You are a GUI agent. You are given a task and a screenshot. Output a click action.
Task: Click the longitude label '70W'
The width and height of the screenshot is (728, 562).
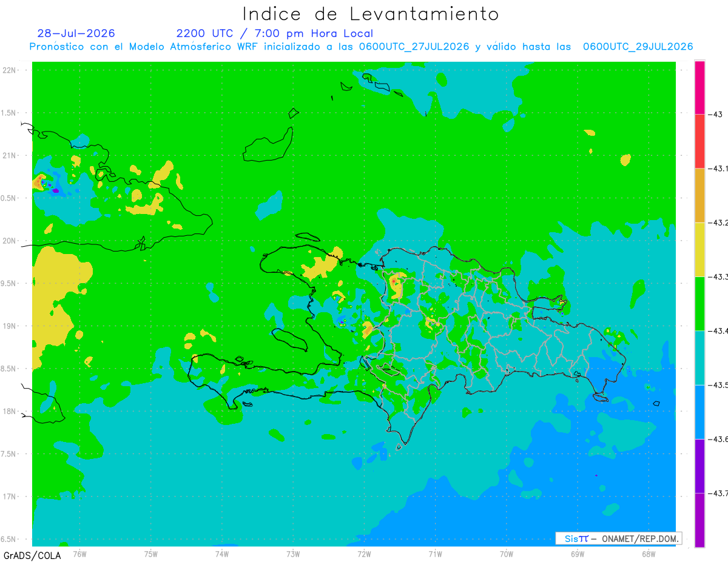pos(506,554)
